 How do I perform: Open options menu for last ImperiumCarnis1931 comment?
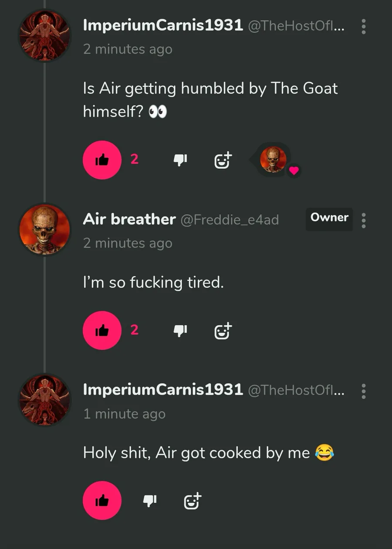364,391
